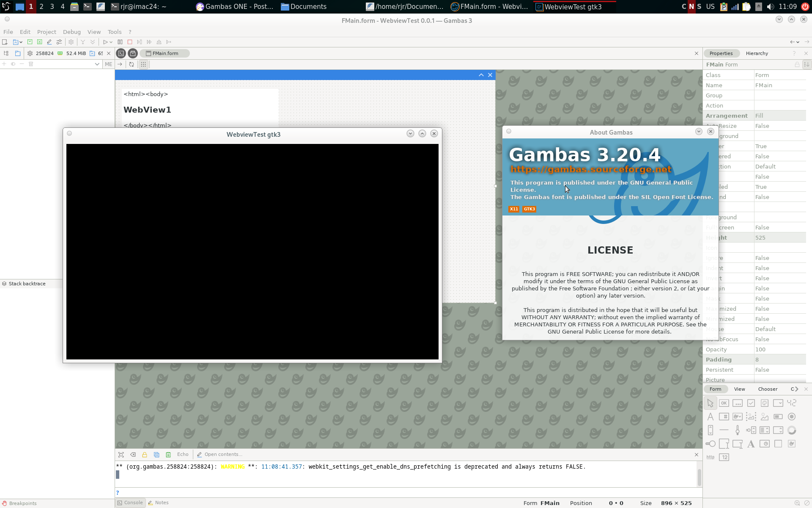Toggle the Echo option in console
812x508 pixels.
(x=183, y=454)
